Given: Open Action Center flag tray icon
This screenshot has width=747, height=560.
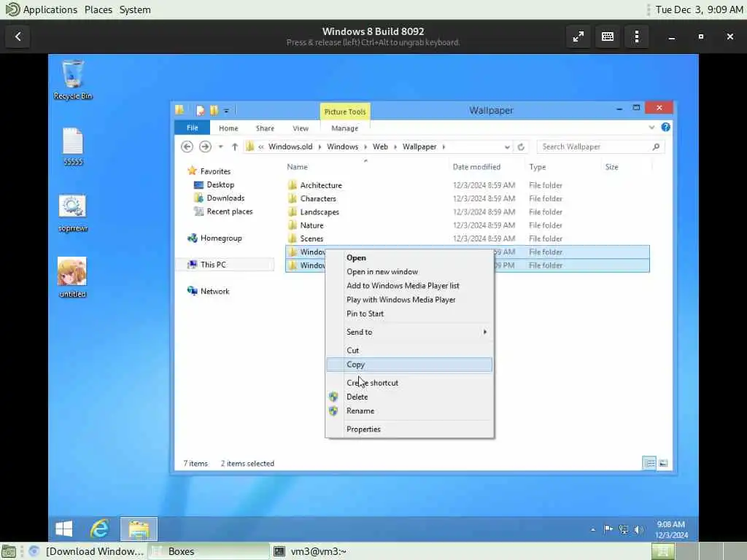Looking at the screenshot, I should point(608,529).
